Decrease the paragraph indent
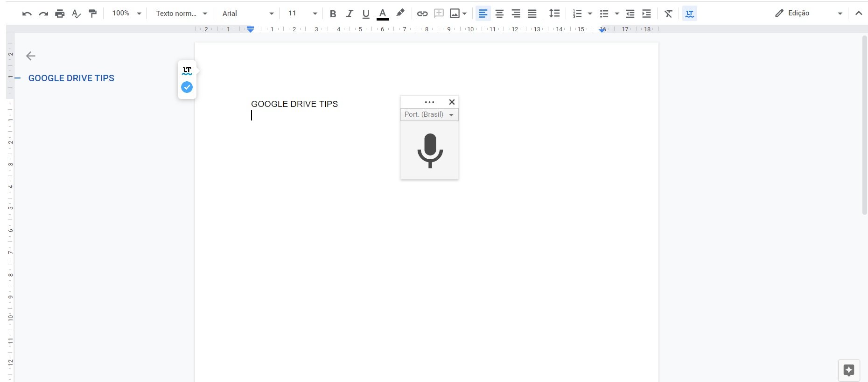Screen dimensions: 868x382 click(630, 14)
